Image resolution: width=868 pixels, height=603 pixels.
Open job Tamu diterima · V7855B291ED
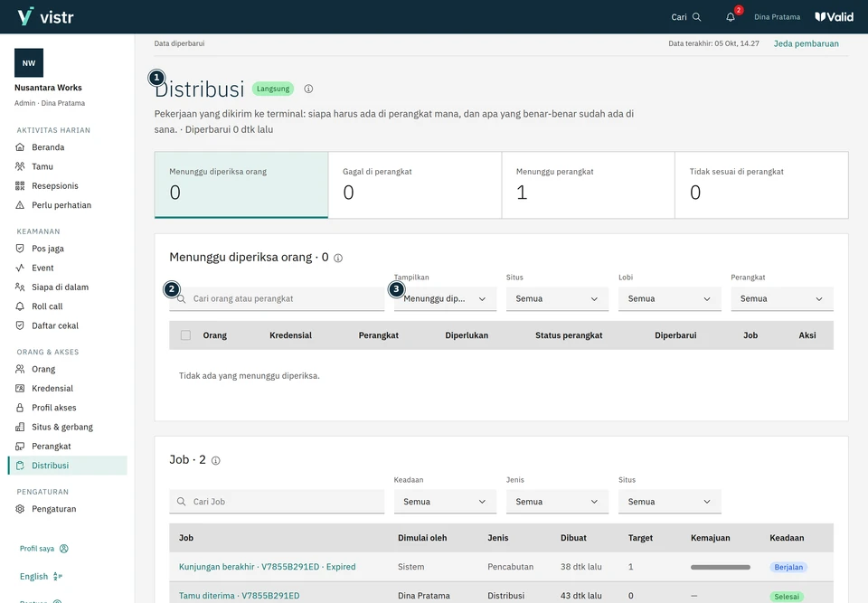pyautogui.click(x=239, y=596)
